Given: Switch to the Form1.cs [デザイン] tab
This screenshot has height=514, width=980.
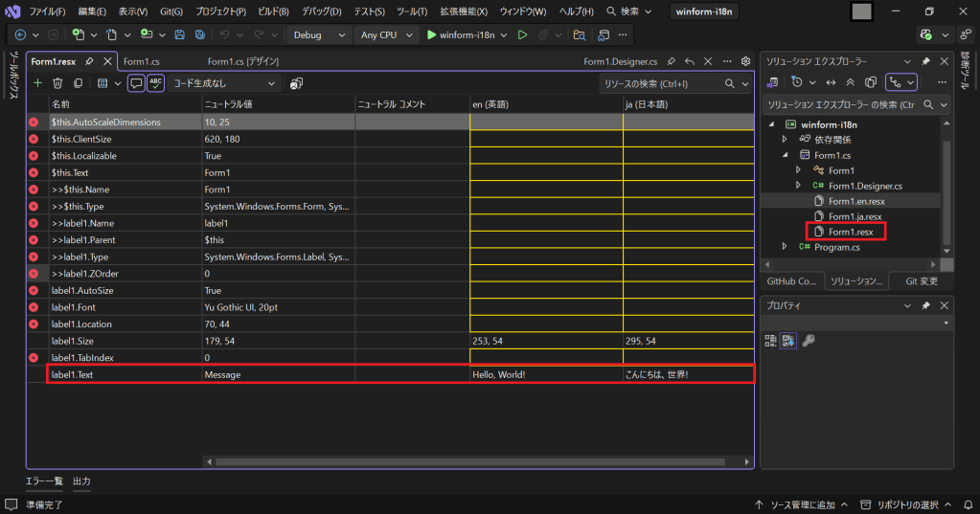Looking at the screenshot, I should coord(242,61).
